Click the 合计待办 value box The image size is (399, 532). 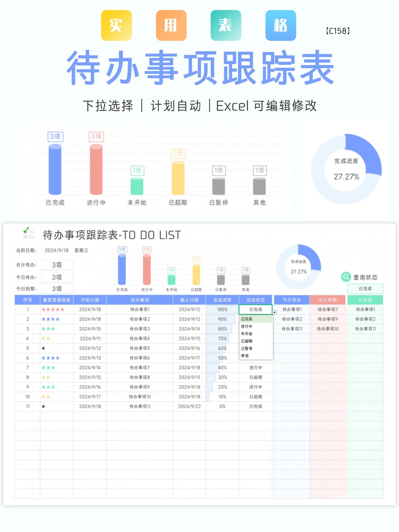(x=57, y=265)
